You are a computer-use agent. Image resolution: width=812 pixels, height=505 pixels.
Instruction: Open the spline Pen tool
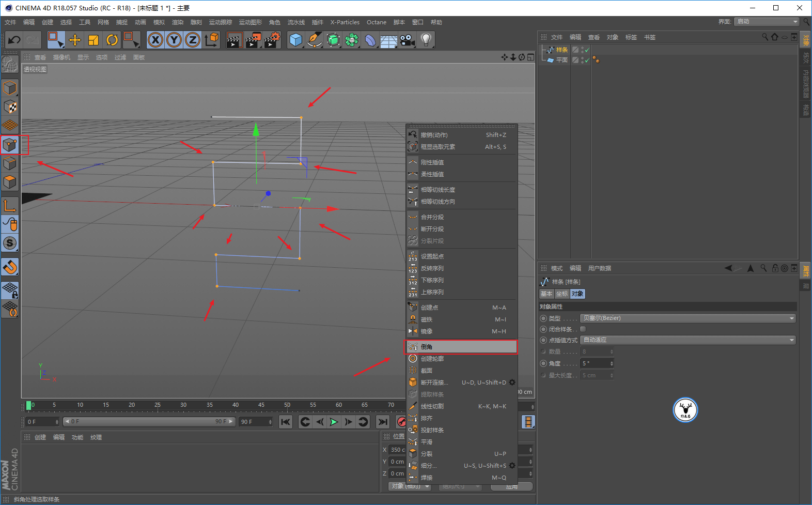coord(315,40)
